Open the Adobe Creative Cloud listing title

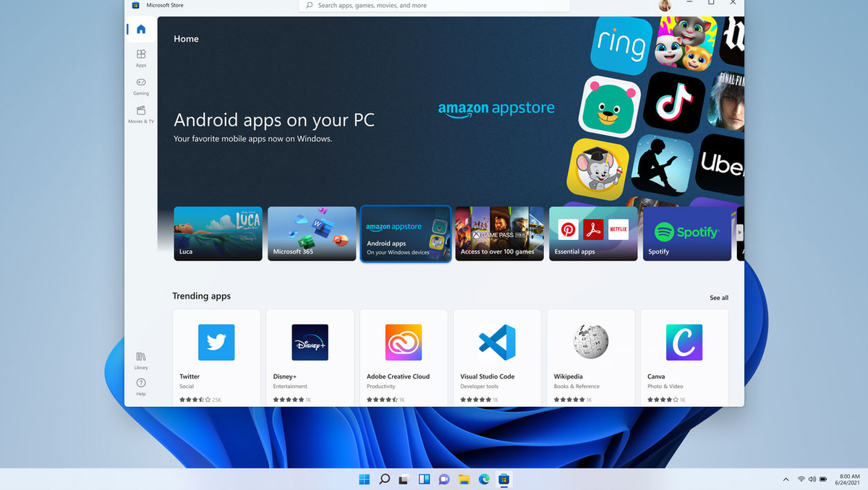398,377
